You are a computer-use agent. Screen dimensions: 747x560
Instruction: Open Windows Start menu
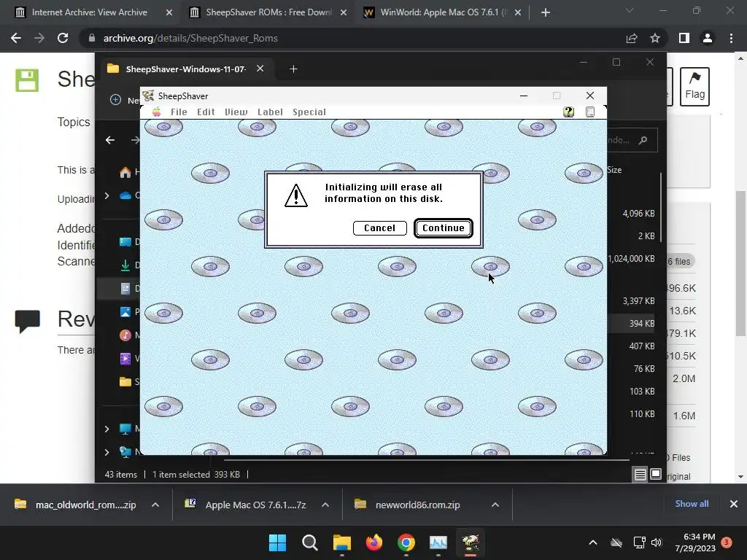pyautogui.click(x=278, y=542)
